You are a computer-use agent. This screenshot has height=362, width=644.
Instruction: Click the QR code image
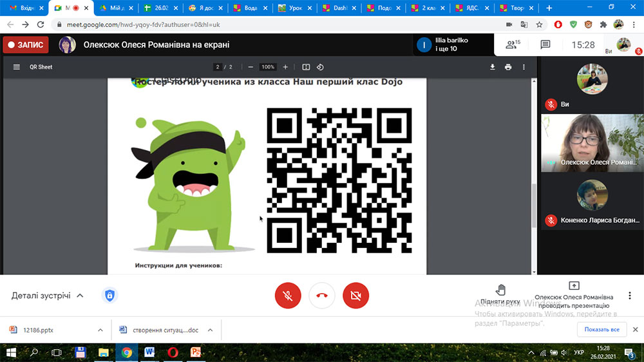tap(339, 180)
